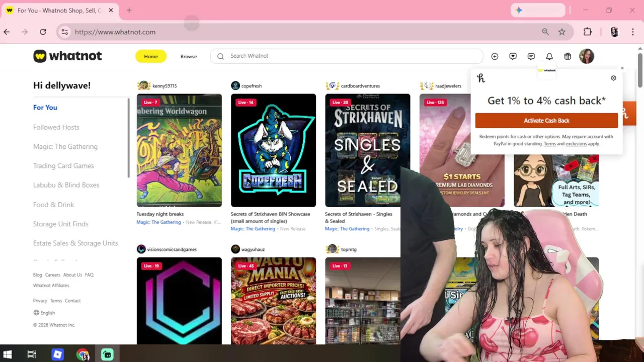
Task: Close the 'For You - Whatnot' tab
Action: [111, 10]
